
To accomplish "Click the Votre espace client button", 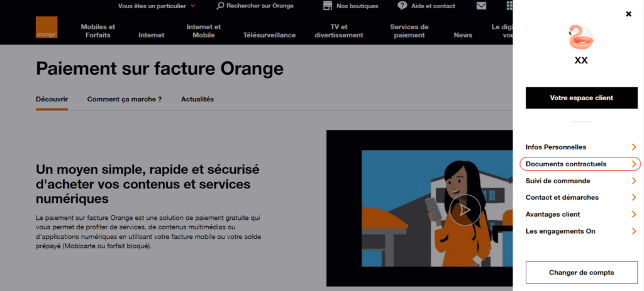I will click(x=582, y=98).
